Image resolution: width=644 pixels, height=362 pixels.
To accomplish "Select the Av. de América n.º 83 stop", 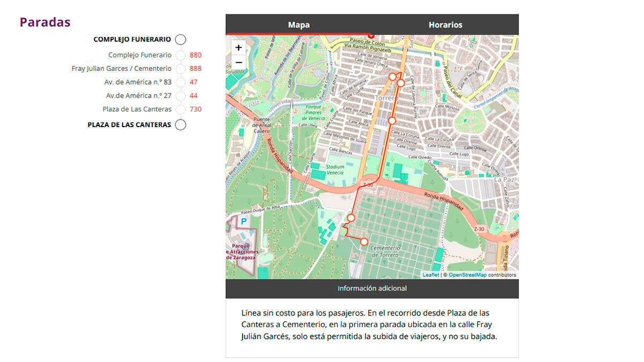I will pos(138,82).
